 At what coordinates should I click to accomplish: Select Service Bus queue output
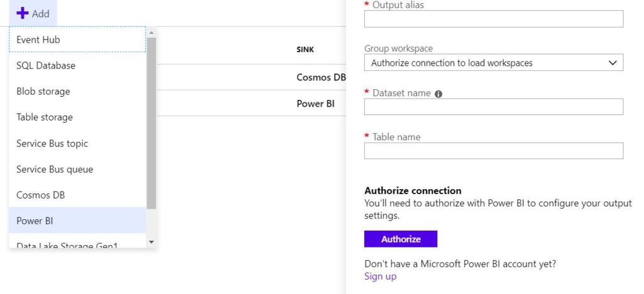[x=77, y=170]
